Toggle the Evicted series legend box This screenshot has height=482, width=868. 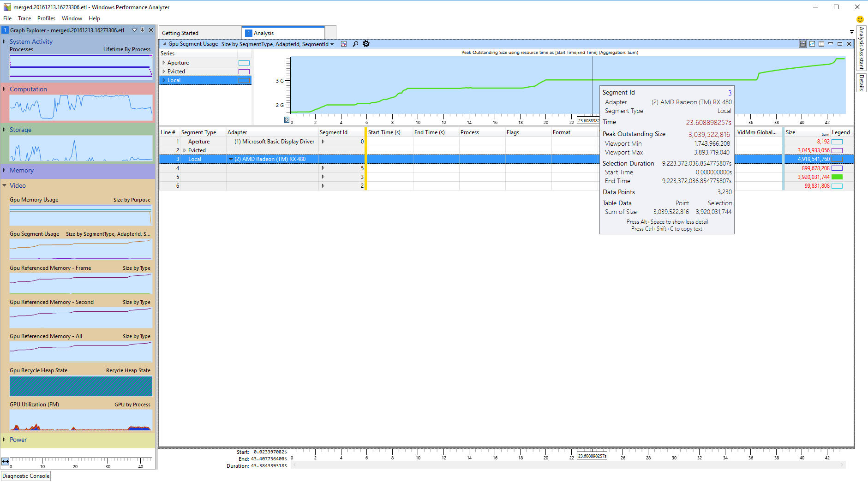(x=244, y=71)
